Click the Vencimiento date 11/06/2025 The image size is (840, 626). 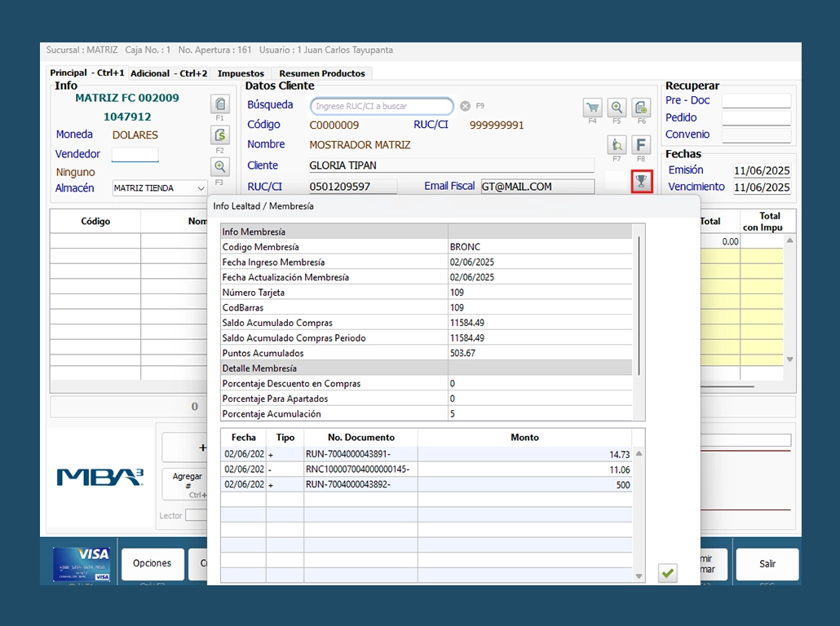click(x=762, y=187)
